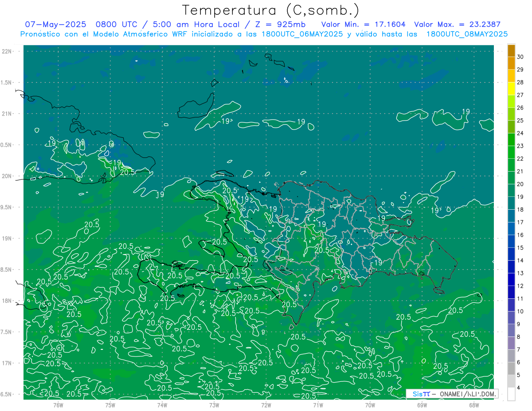
Task: Click the "22N" latitude axis label
Action: point(7,51)
